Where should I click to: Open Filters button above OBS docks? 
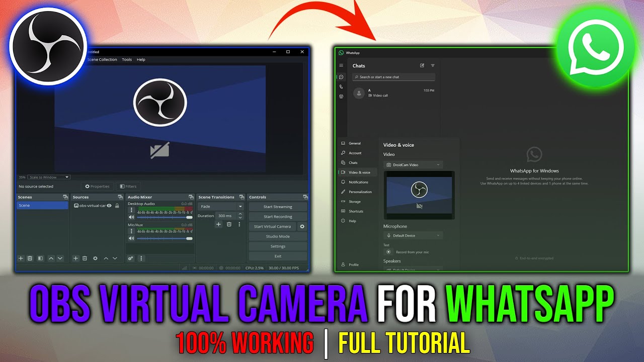click(x=127, y=187)
